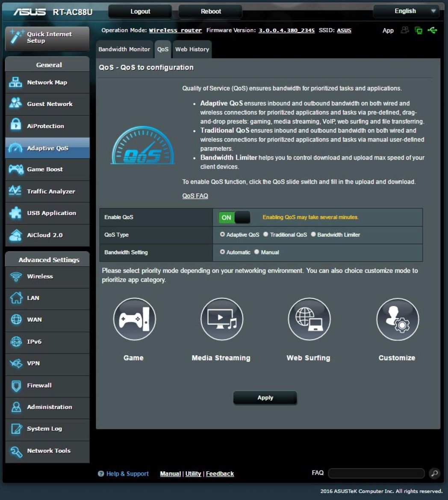Open the English language dropdown
Image resolution: width=448 pixels, height=500 pixels.
(407, 11)
